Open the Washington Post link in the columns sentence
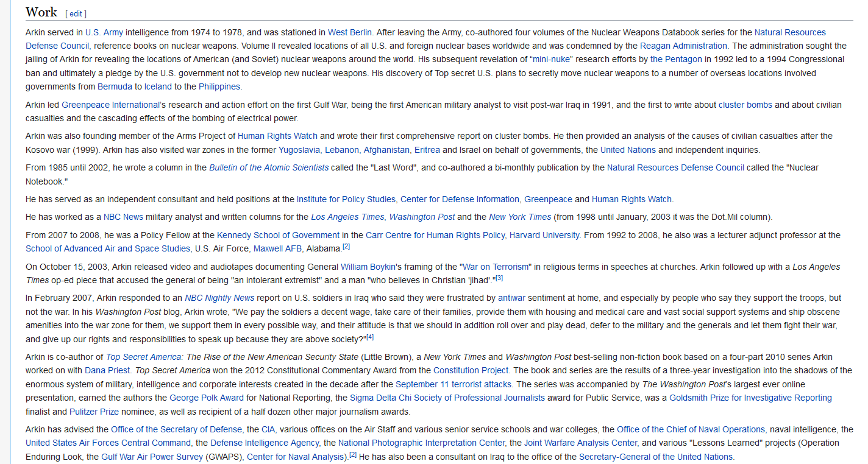Image resolution: width=868 pixels, height=464 pixels. 422,217
